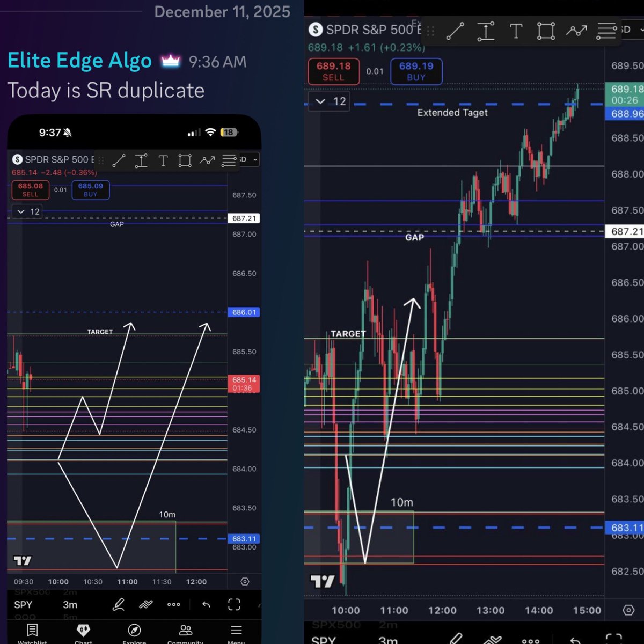The width and height of the screenshot is (644, 644).
Task: Click the 689.18 SELL button
Action: pos(333,71)
